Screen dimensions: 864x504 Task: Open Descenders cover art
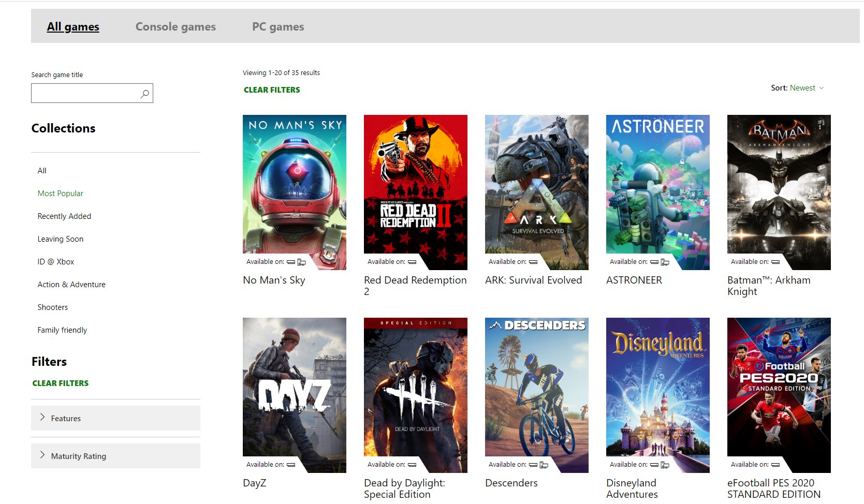(537, 395)
